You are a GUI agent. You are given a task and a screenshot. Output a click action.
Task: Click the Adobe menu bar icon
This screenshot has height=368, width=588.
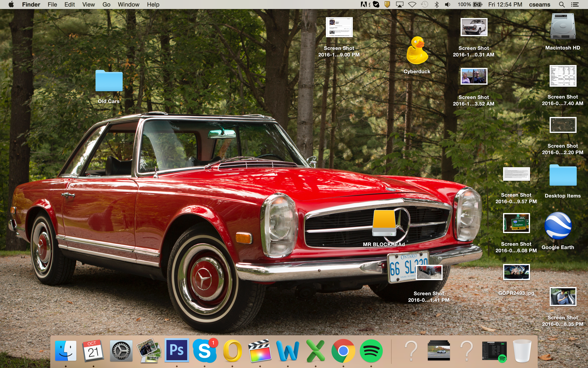(364, 4)
